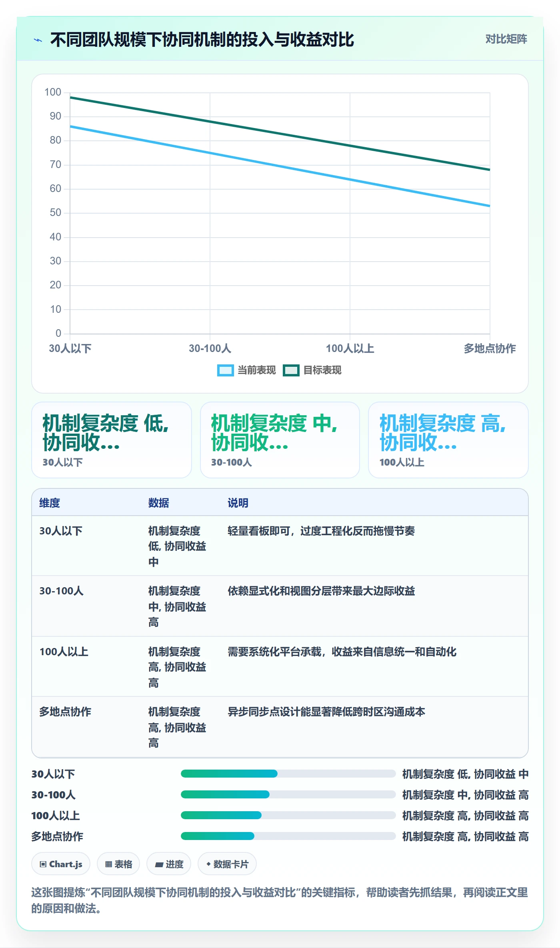Click the y-axis value 100

click(x=53, y=92)
